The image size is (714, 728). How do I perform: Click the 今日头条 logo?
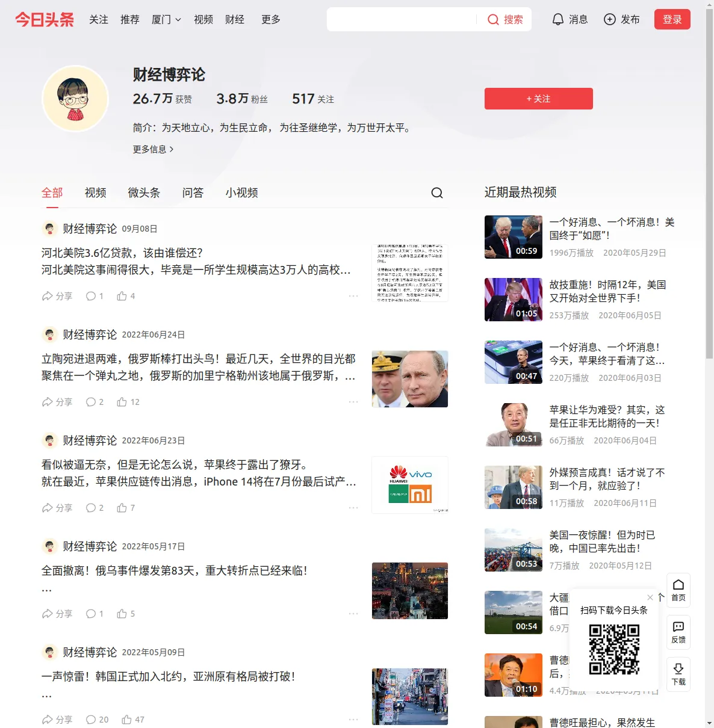click(x=45, y=19)
